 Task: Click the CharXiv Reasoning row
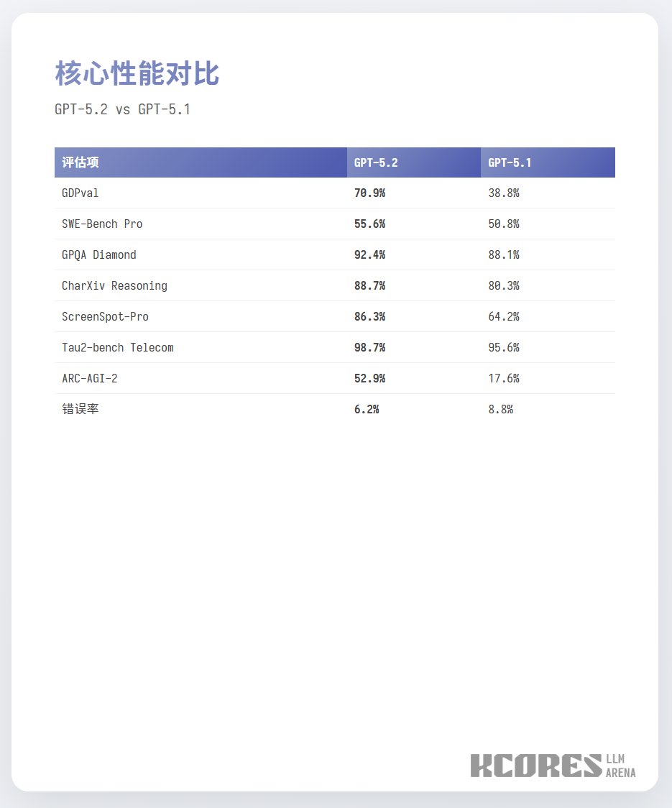pyautogui.click(x=114, y=285)
